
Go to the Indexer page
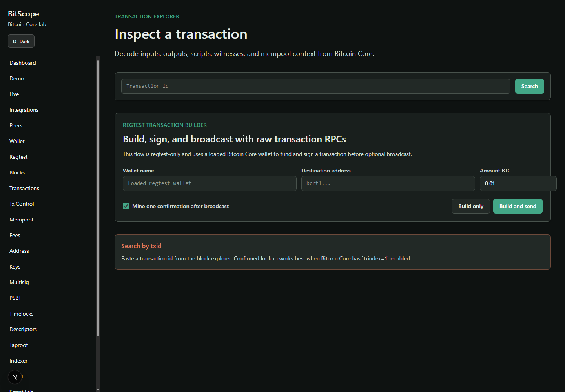(x=18, y=361)
